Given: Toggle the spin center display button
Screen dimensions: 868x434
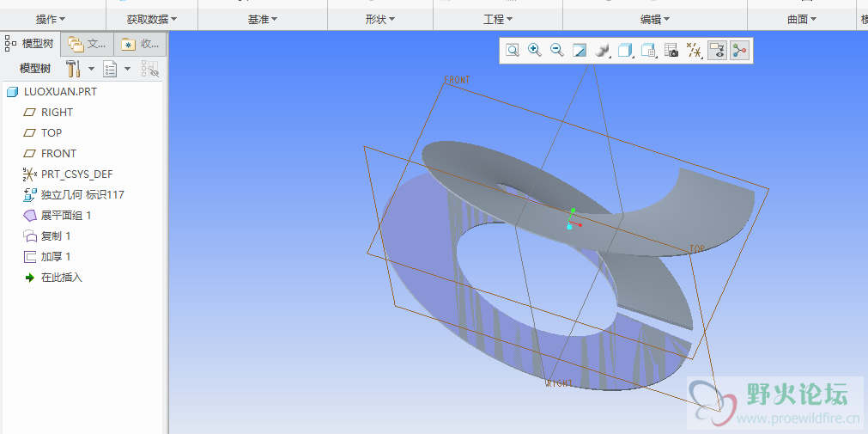Looking at the screenshot, I should (x=739, y=51).
